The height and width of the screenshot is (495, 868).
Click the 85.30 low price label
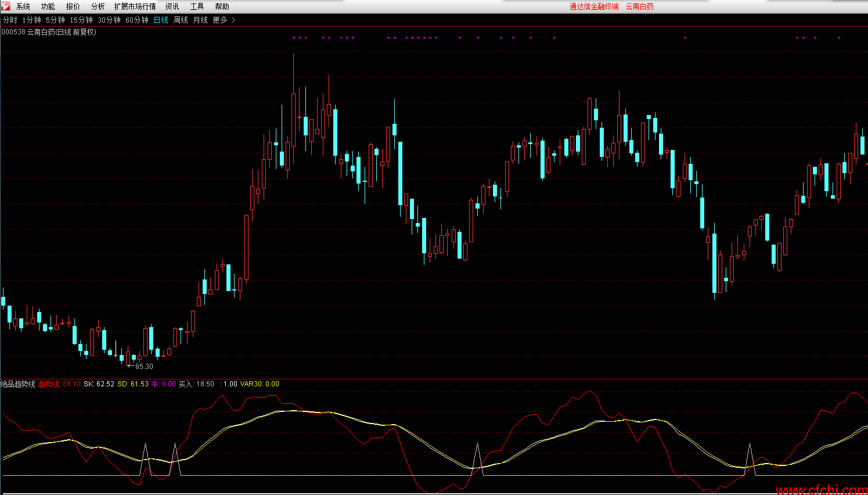[x=144, y=367]
